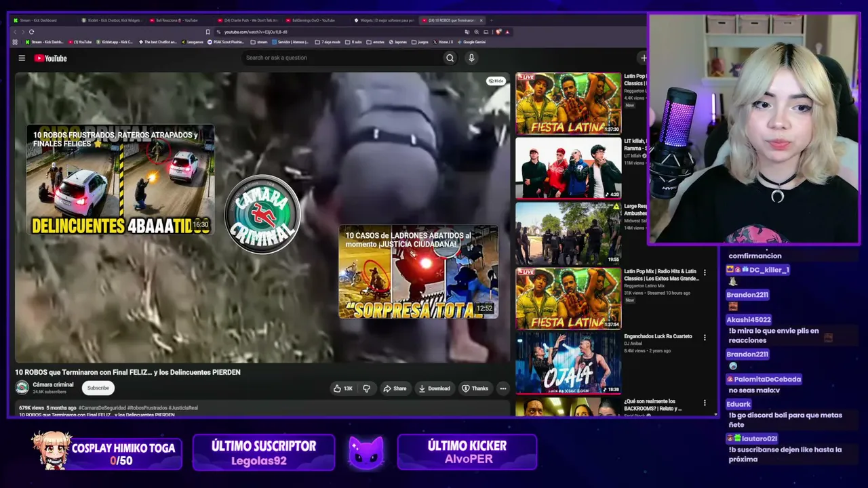Open the 'Home / X' bookmark
The height and width of the screenshot is (488, 868).
[x=443, y=42]
